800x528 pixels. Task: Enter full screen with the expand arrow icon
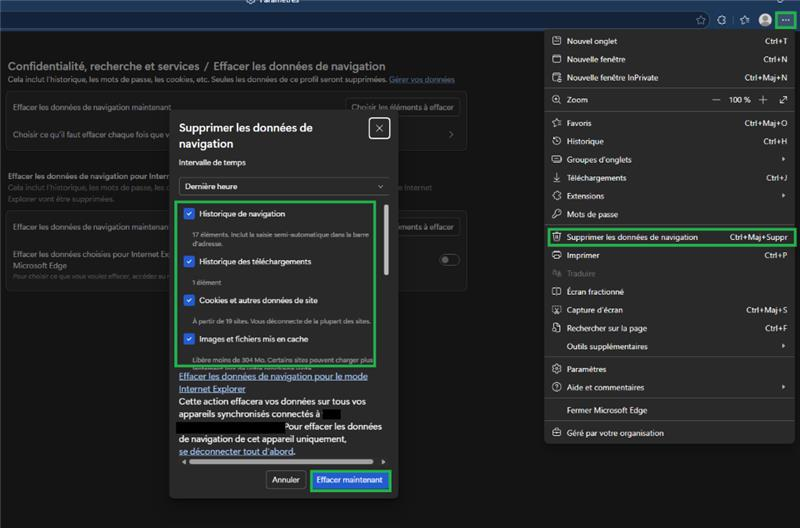pos(783,100)
